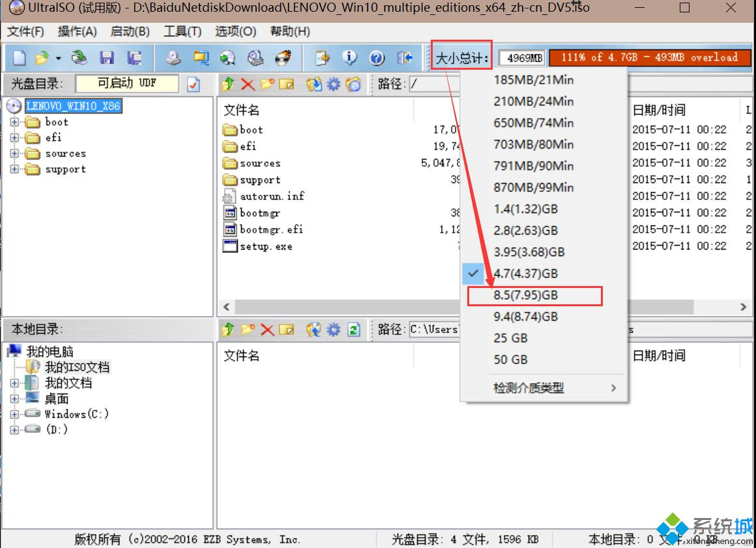Expand the boot folder in disc tree
The width and height of the screenshot is (756, 548).
14,123
